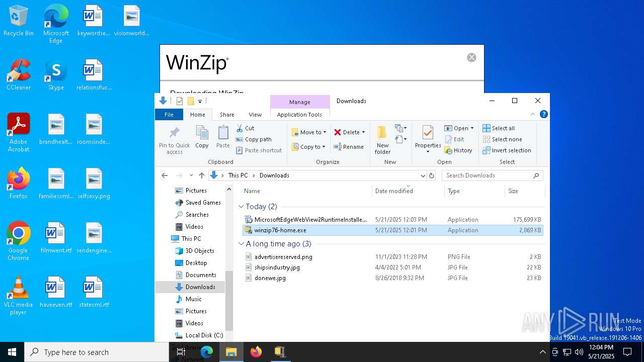Image resolution: width=644 pixels, height=362 pixels.
Task: Open the Copy to dropdown
Action: pos(309,147)
